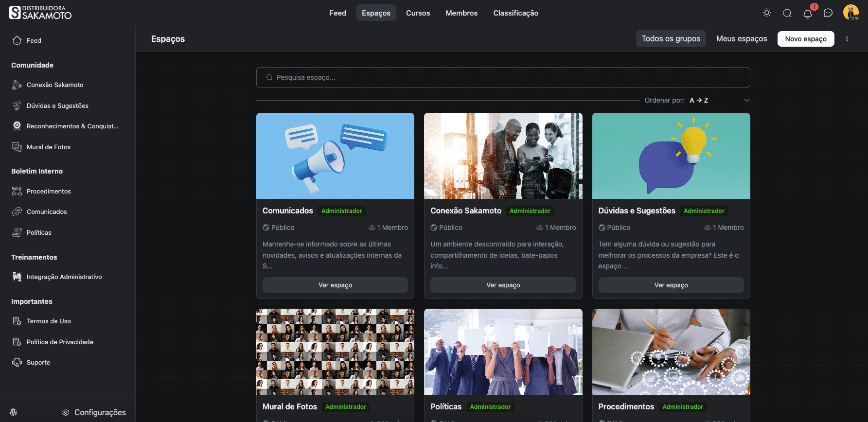Click Ver espaço under Comunicados
The image size is (868, 422).
335,285
